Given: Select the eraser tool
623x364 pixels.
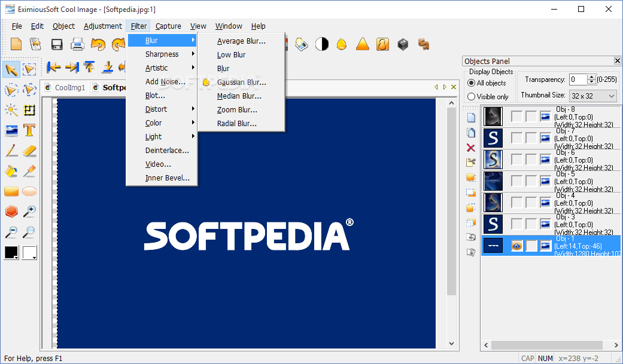Looking at the screenshot, I should click(29, 151).
